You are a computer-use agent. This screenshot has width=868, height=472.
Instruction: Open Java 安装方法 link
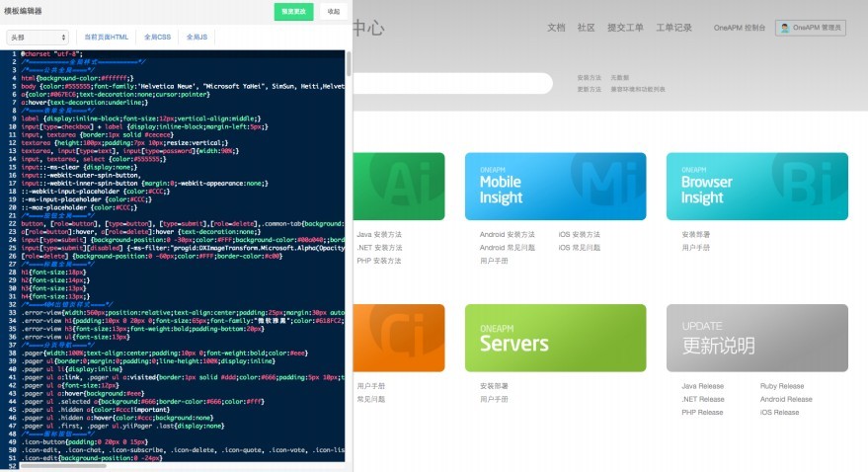click(379, 235)
